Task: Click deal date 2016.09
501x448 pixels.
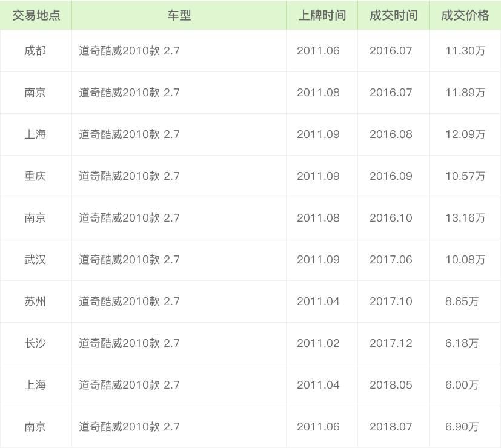Action: pos(391,176)
